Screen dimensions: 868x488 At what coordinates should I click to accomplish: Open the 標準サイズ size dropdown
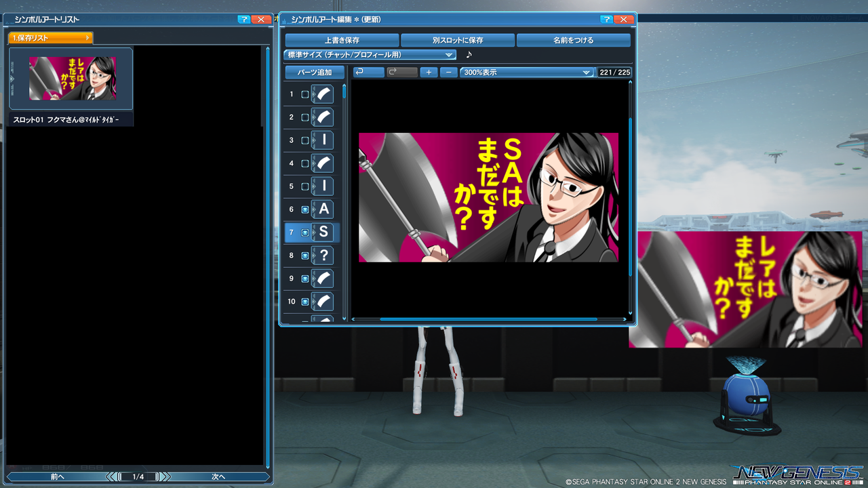click(370, 55)
